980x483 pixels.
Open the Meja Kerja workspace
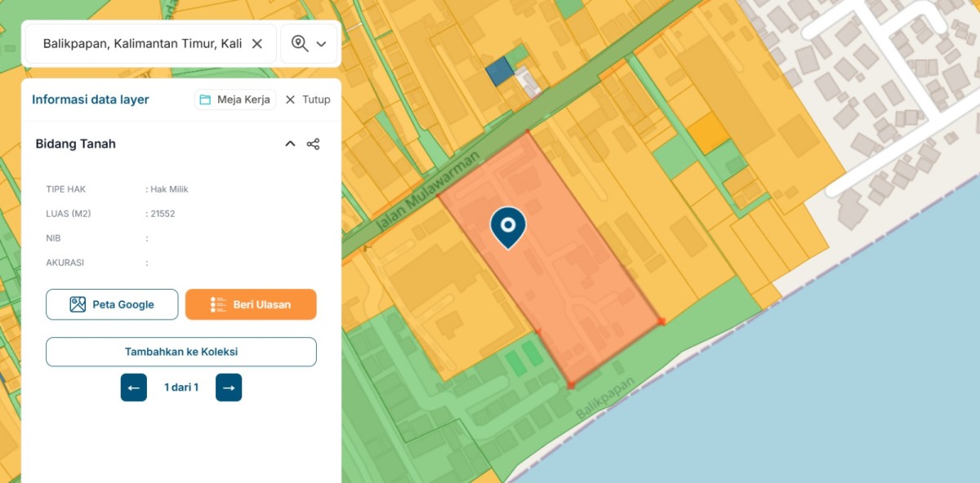pyautogui.click(x=235, y=100)
